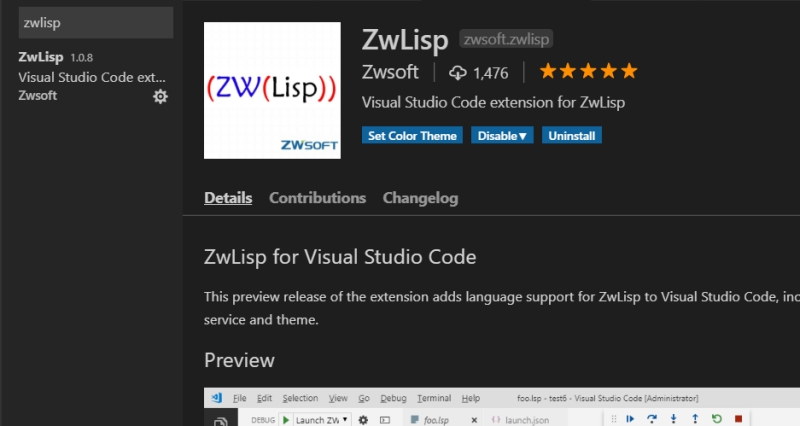Click the debug toolbar drag handle
800x426 pixels.
(614, 419)
